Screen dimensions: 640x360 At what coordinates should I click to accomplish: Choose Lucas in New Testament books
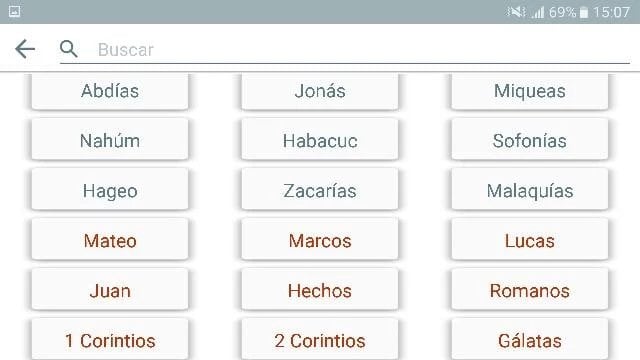pyautogui.click(x=529, y=239)
